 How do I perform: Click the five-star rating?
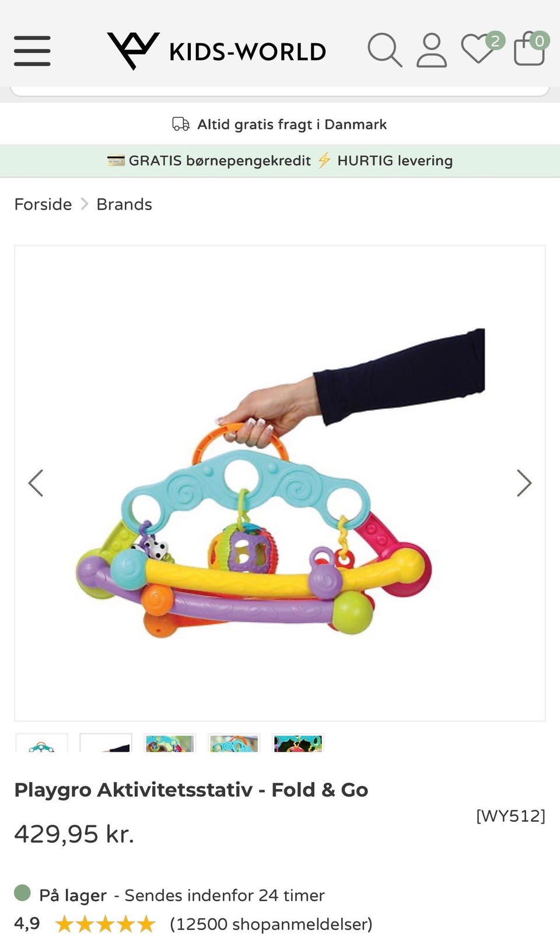(x=105, y=924)
